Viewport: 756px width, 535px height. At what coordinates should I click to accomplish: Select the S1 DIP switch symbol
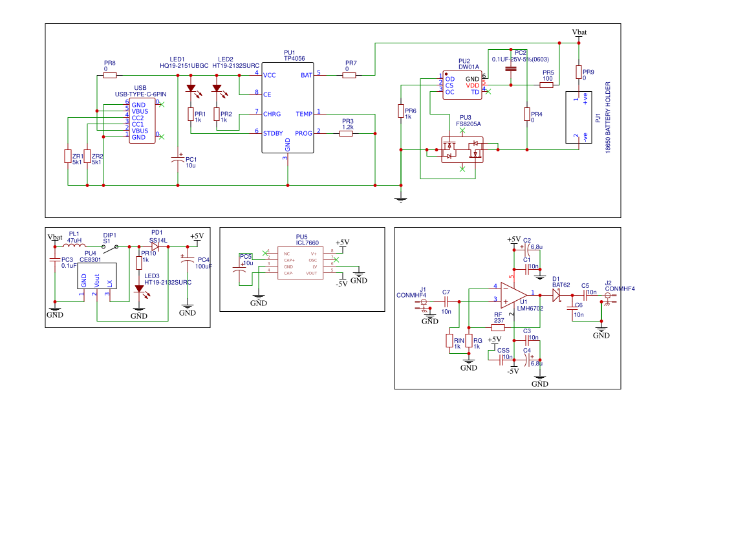point(111,246)
